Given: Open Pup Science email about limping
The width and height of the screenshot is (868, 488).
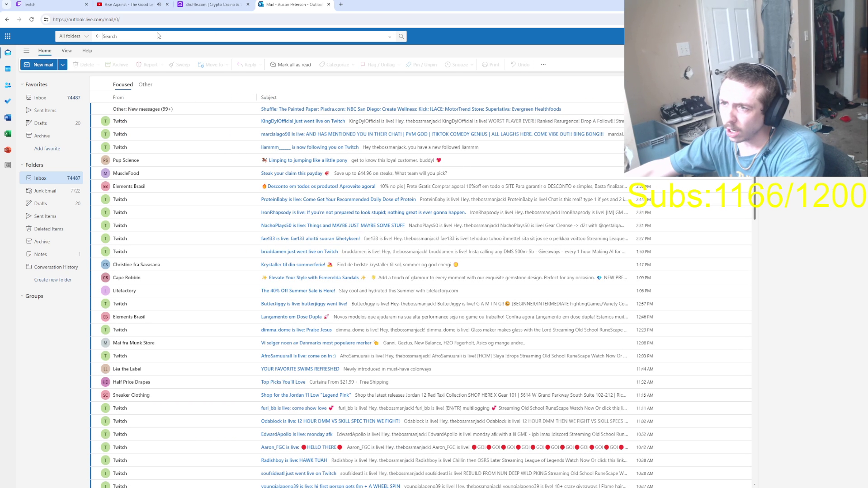Looking at the screenshot, I should click(x=357, y=160).
